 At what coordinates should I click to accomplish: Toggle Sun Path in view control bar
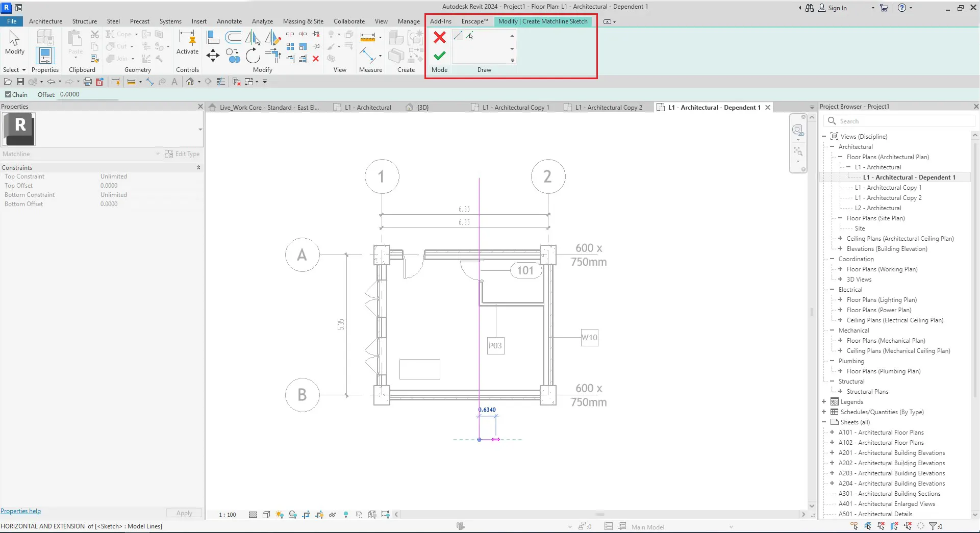coord(280,515)
